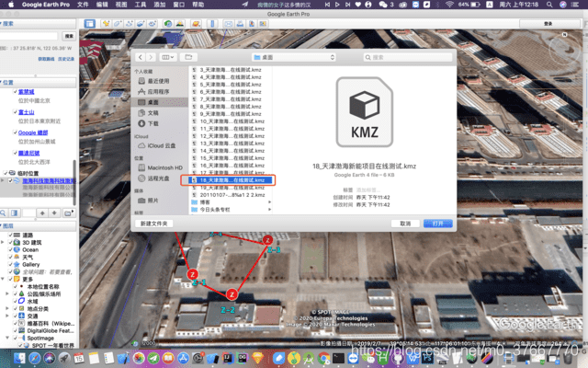The image size is (588, 368).
Task: Uncheck the 临时位置 places checkbox
Action: (6, 173)
